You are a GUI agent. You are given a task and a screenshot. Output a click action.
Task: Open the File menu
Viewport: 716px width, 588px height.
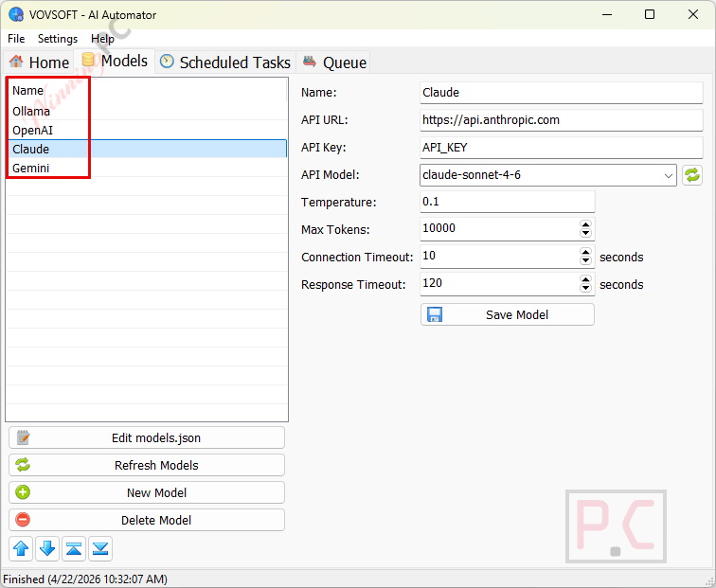tap(16, 39)
